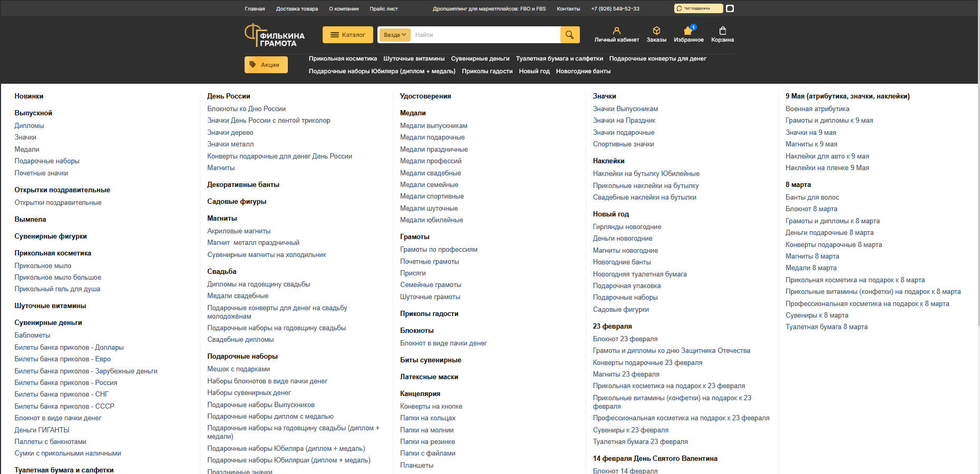Open Блокноты ко Дню России link
The image size is (980, 474).
click(246, 109)
